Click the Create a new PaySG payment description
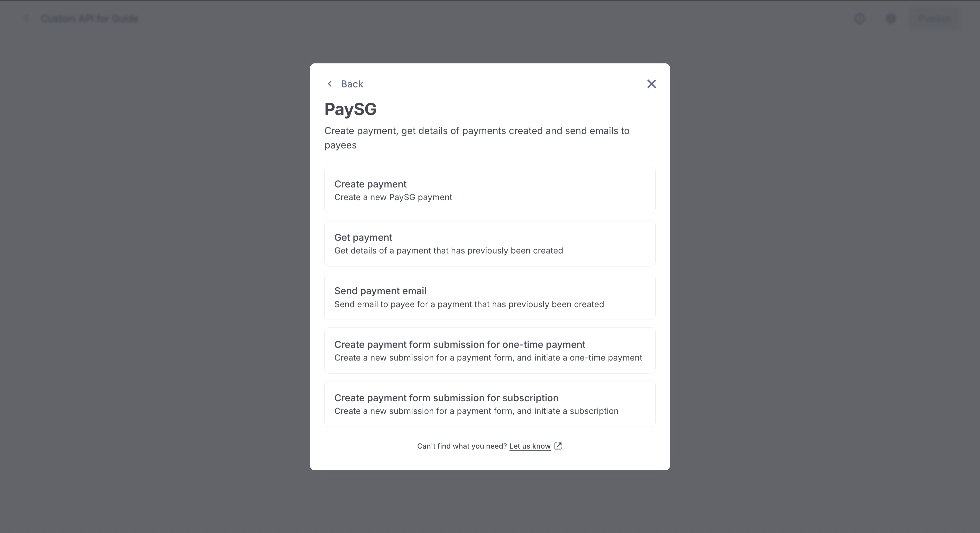The image size is (980, 533). 393,197
